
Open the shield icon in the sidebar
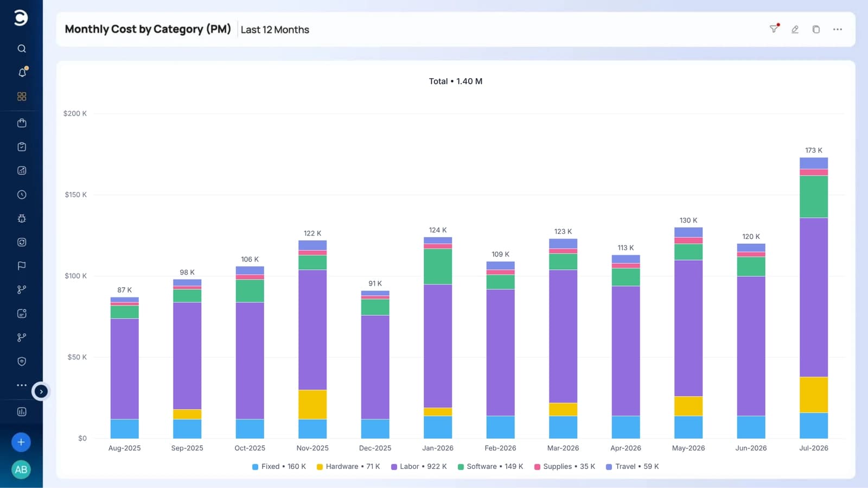point(22,361)
